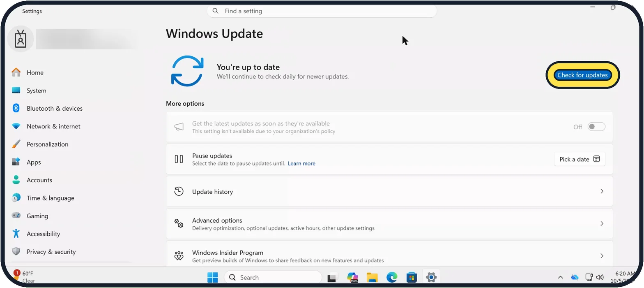Open the weather widget showing 60°F
This screenshot has height=288, width=644.
click(x=25, y=277)
